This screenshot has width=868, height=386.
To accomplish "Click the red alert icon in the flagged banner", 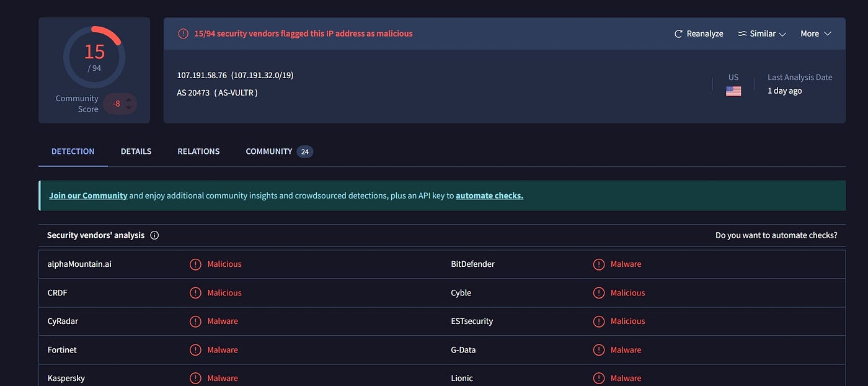I will (183, 34).
